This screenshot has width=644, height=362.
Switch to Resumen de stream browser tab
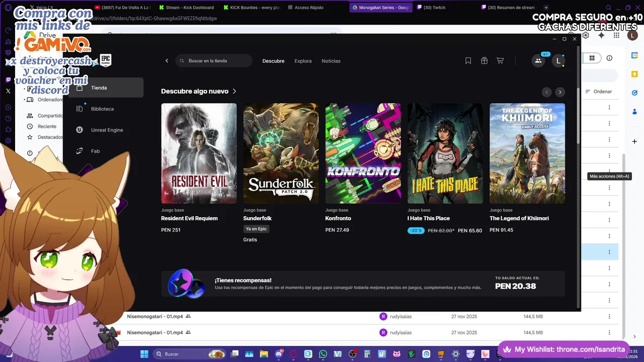click(x=509, y=8)
